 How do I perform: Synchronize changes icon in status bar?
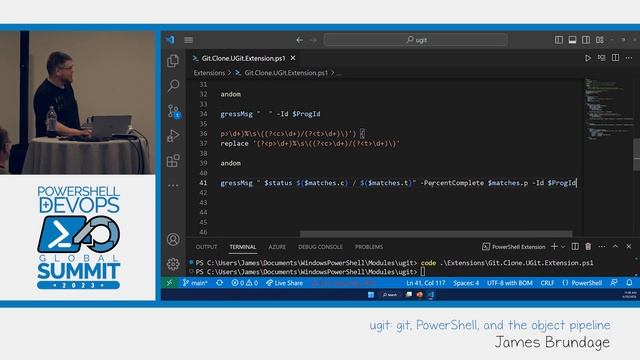pos(220,282)
